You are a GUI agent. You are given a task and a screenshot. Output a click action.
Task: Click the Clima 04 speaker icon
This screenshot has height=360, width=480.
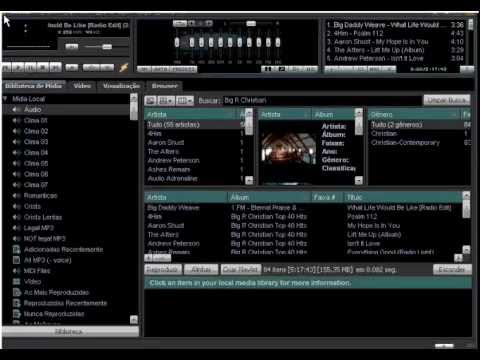click(17, 153)
